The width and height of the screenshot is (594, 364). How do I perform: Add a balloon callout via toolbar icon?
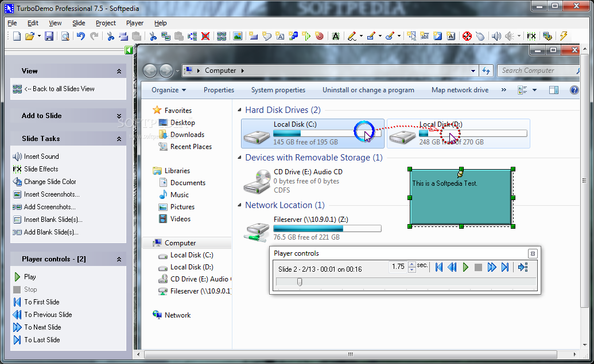point(267,36)
